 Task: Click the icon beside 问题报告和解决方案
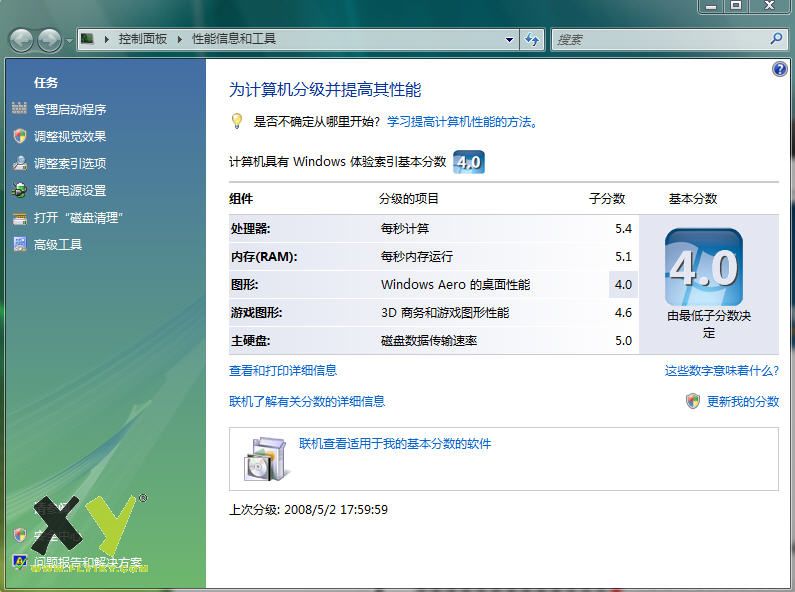tap(19, 561)
